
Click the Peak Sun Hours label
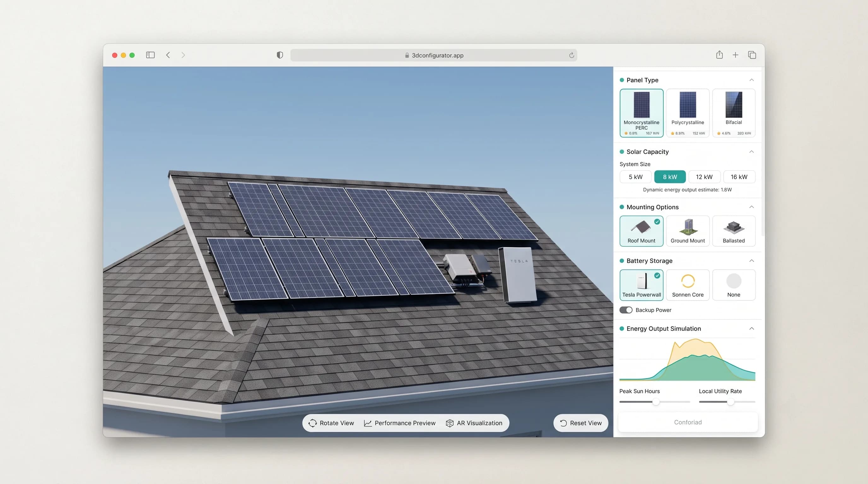tap(639, 391)
